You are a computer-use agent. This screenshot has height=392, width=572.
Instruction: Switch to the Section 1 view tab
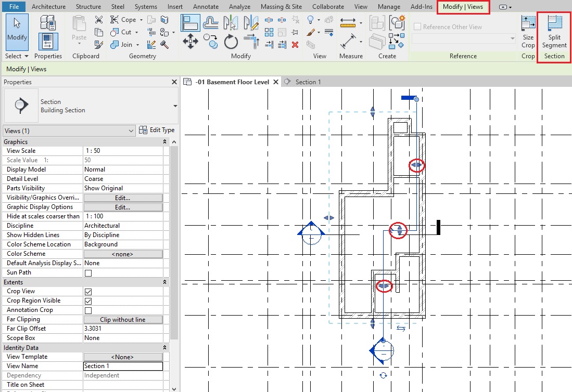(x=308, y=82)
